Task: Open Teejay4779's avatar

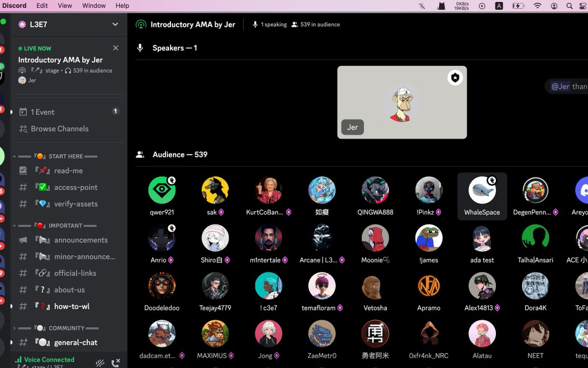Action: (215, 286)
